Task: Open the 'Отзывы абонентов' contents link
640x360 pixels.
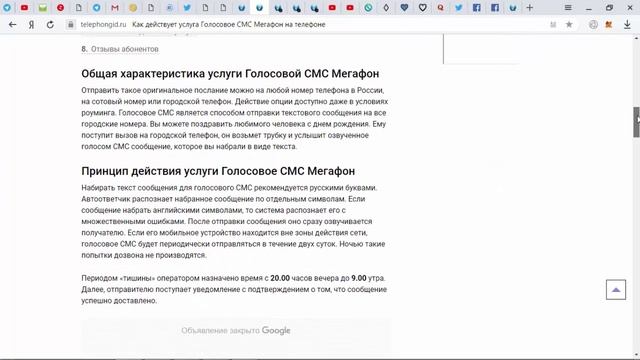Action: coord(124,49)
